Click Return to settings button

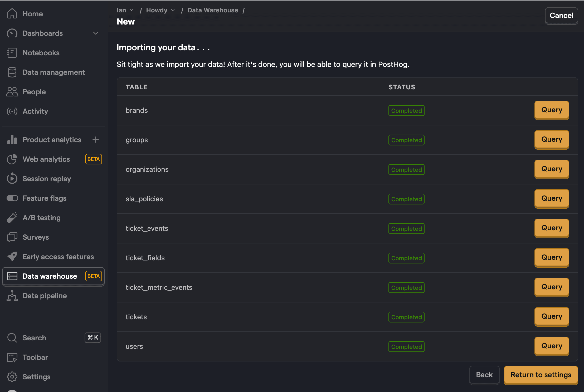tap(541, 375)
